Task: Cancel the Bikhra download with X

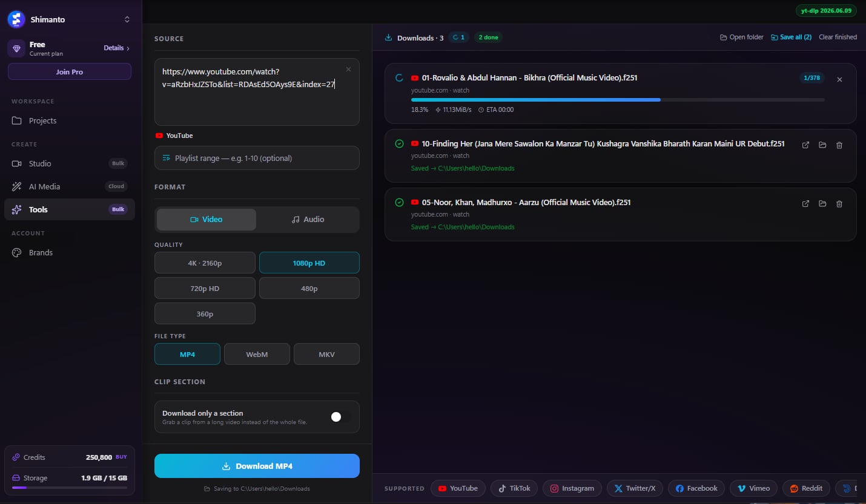Action: pyautogui.click(x=839, y=79)
